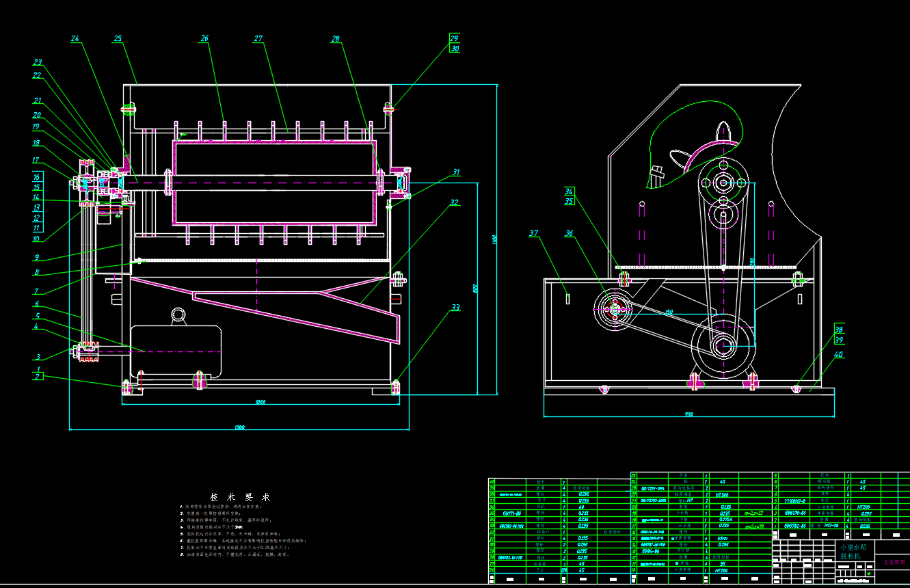The image size is (910, 588).
Task: Click part callout number 24
Action: [x=75, y=39]
